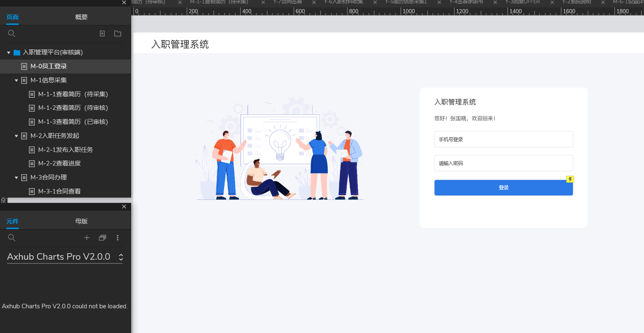Select the M-1-1查看简历 (待采集) page
This screenshot has width=644, height=333.
[65, 94]
